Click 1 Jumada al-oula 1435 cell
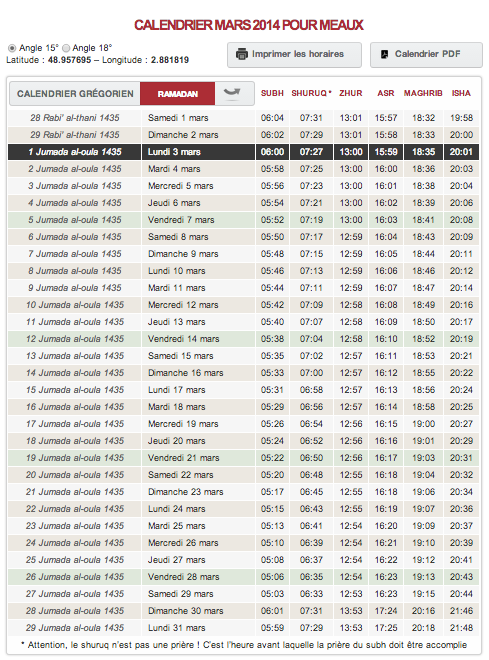489x660 pixels. coord(74,152)
